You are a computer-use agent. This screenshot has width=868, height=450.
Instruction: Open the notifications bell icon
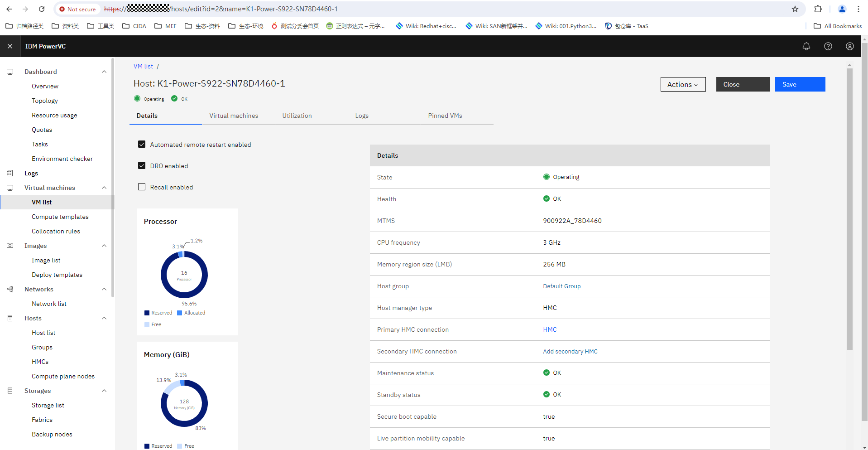click(806, 46)
